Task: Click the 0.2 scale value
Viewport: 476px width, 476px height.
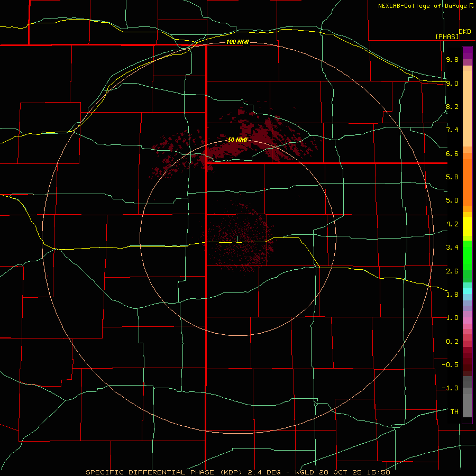Action: 452,342
